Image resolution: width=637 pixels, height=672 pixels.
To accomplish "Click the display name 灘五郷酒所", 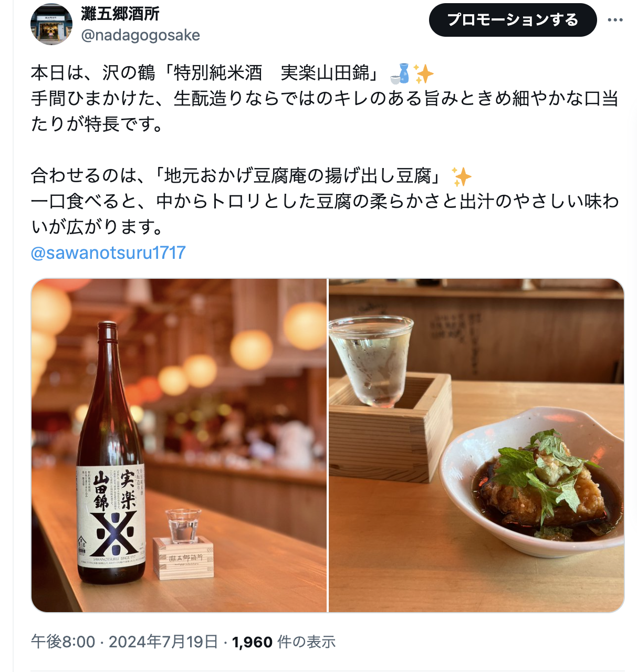I will click(120, 14).
